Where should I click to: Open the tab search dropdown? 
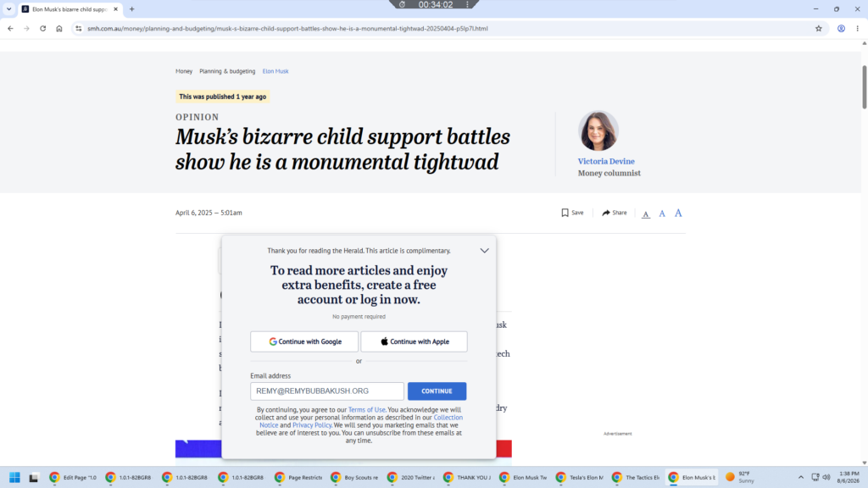click(8, 8)
